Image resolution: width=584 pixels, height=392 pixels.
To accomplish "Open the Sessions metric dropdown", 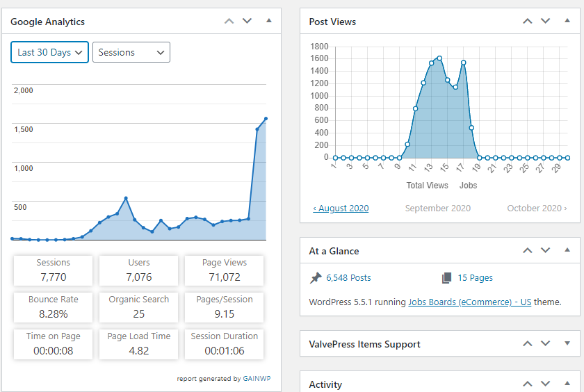I will pyautogui.click(x=131, y=52).
